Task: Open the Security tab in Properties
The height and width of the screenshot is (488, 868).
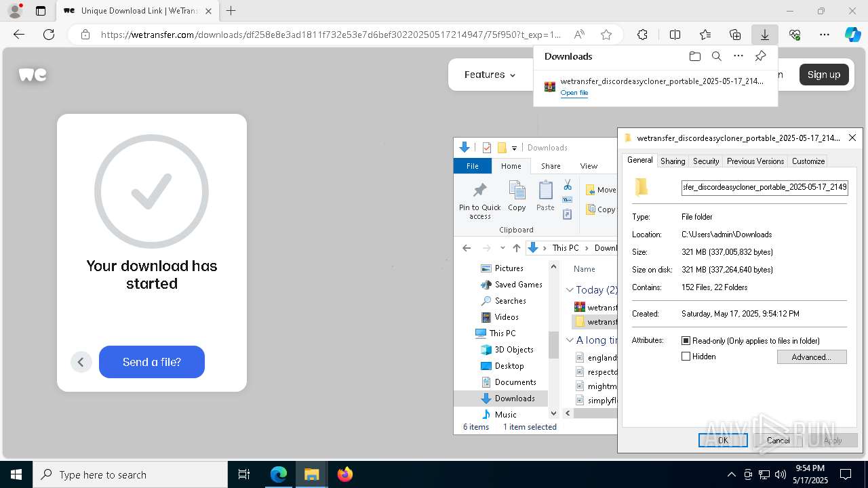Action: tap(706, 161)
